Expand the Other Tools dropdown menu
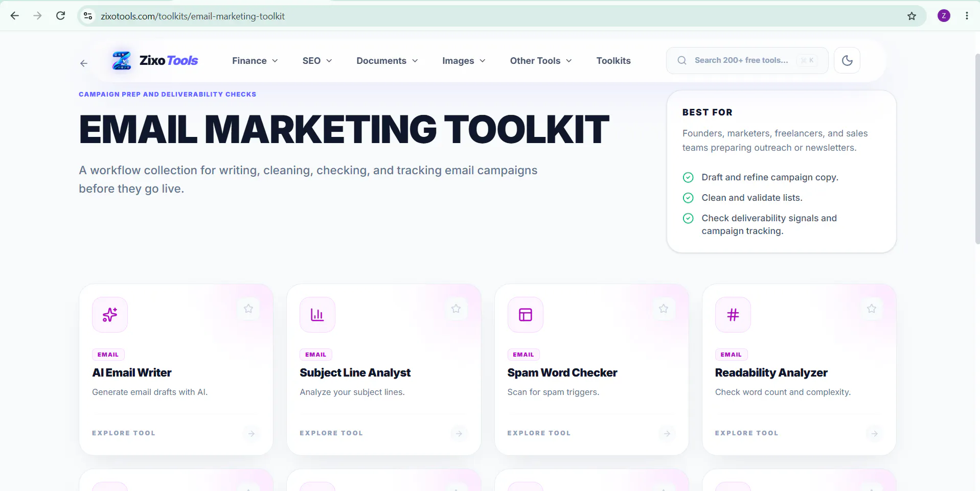 tap(541, 61)
